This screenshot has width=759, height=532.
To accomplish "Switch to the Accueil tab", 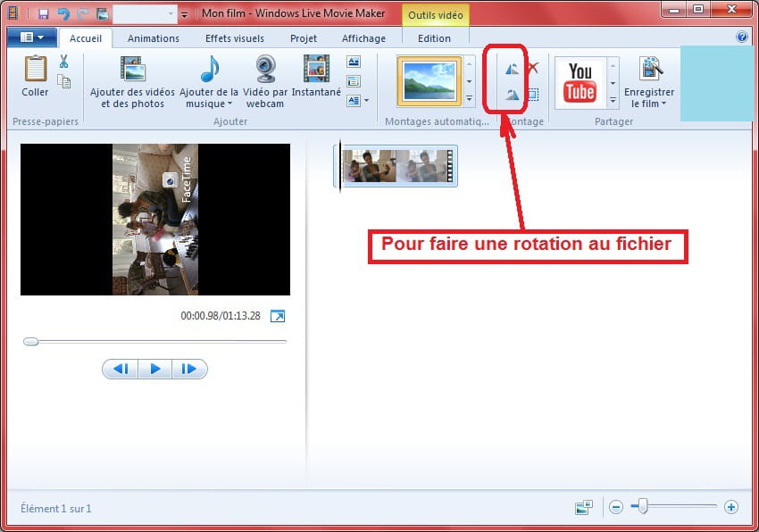I will [x=86, y=38].
